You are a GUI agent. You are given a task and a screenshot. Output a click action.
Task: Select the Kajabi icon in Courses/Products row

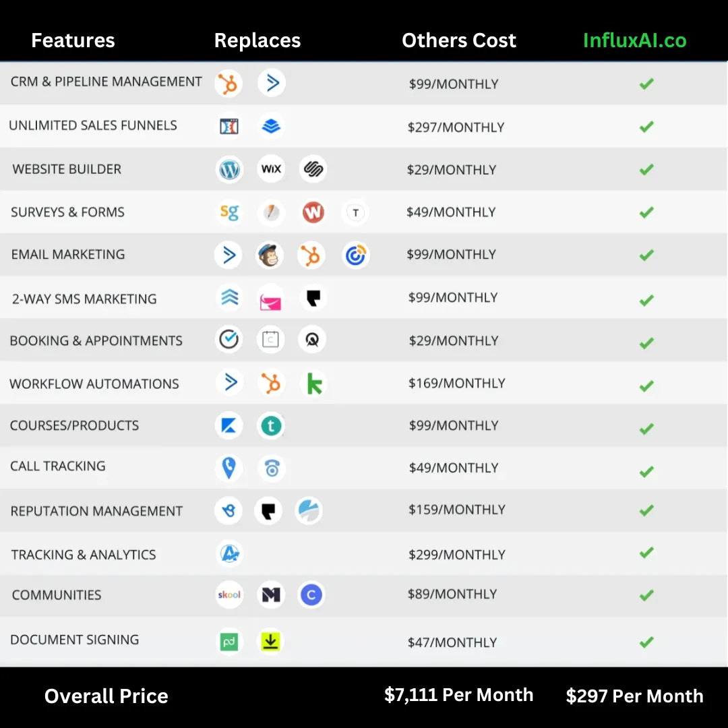point(229,425)
